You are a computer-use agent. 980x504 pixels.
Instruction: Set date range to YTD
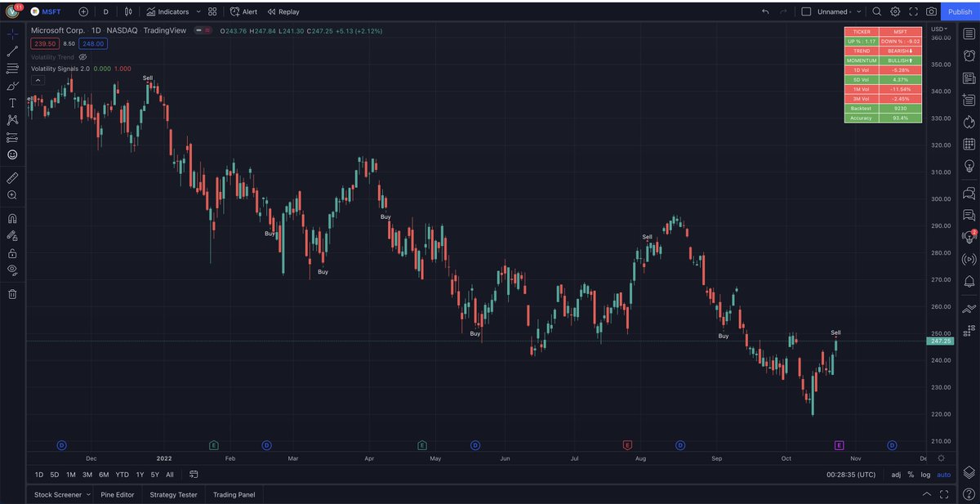tap(122, 474)
